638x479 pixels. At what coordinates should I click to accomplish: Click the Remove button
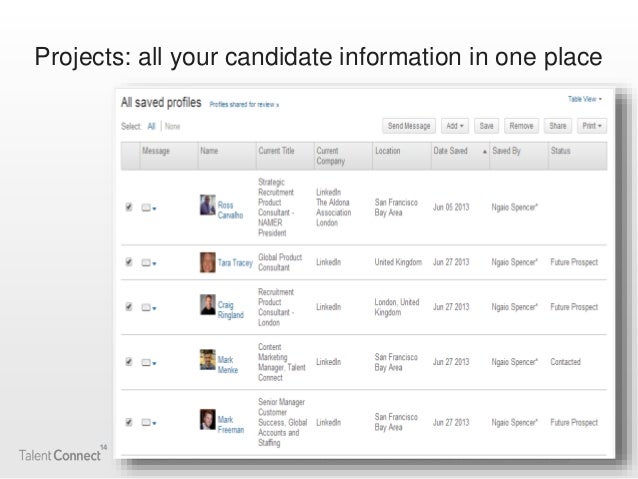click(520, 126)
